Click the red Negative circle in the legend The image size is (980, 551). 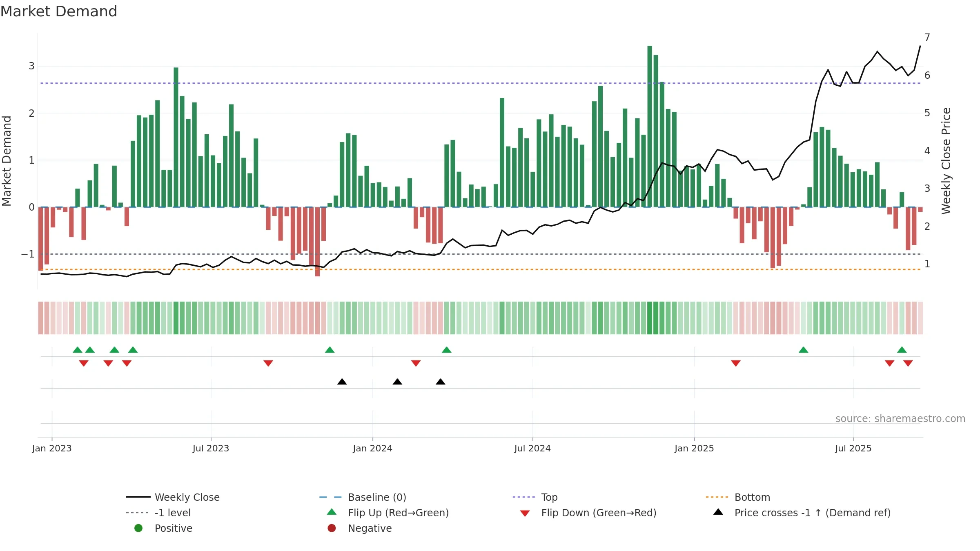pyautogui.click(x=332, y=528)
